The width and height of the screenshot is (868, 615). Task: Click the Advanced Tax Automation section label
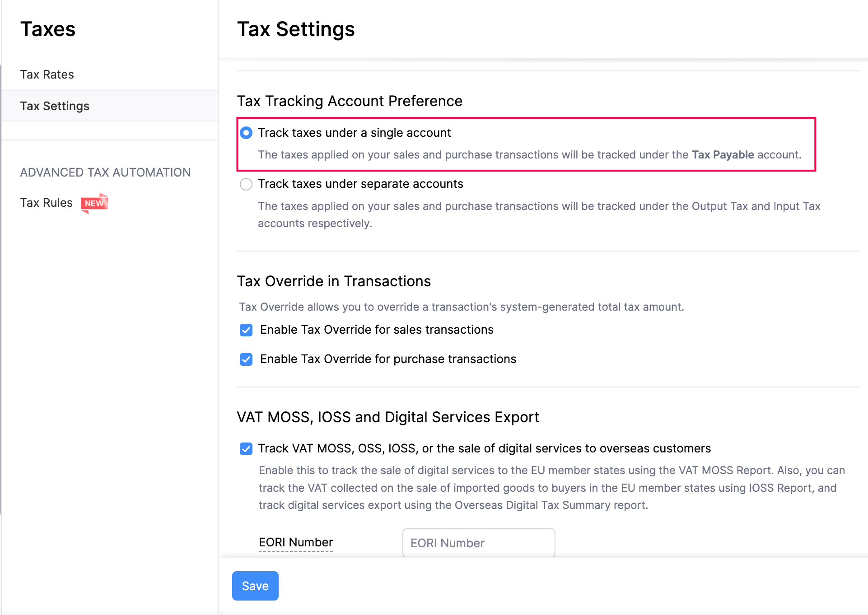pos(105,172)
